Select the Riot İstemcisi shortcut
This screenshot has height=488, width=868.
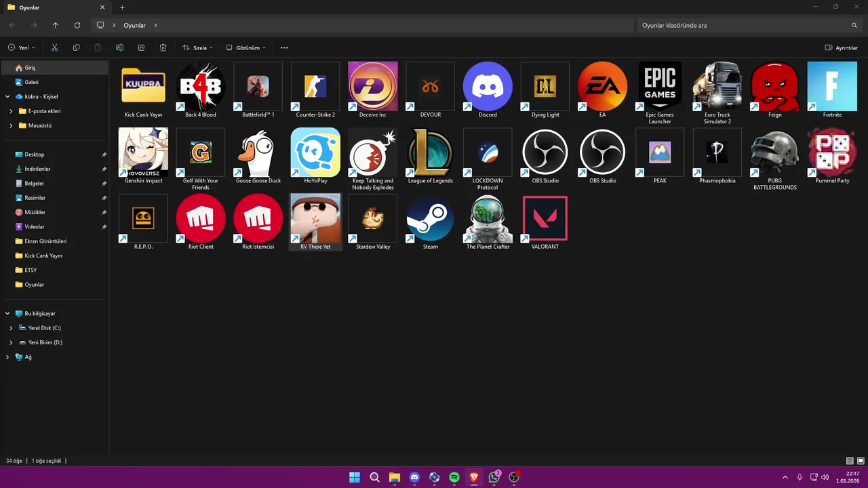258,218
